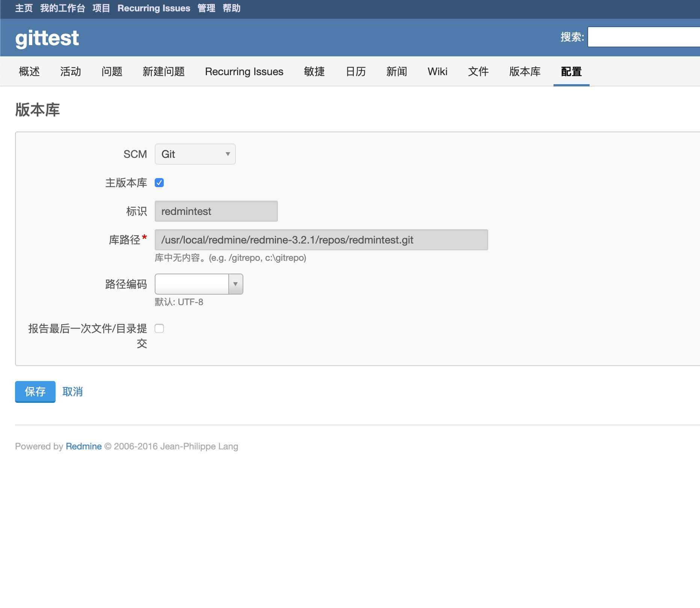Enable 报告最后一次文件/目录提交 checkbox
The height and width of the screenshot is (608, 700).
159,329
